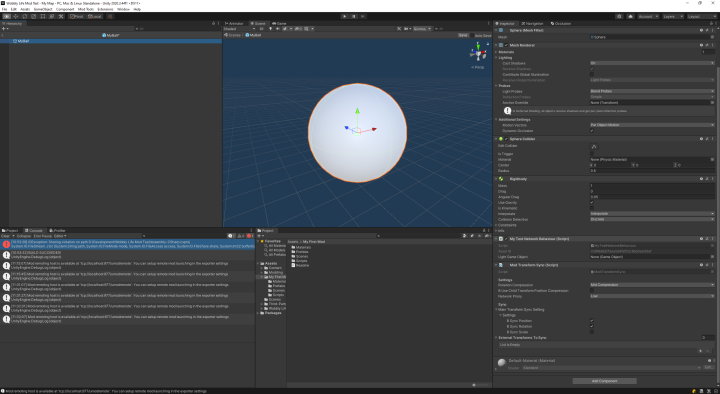Click the Rigidbody Mass input field
Image resolution: width=720 pixels, height=394 pixels.
tap(652, 186)
